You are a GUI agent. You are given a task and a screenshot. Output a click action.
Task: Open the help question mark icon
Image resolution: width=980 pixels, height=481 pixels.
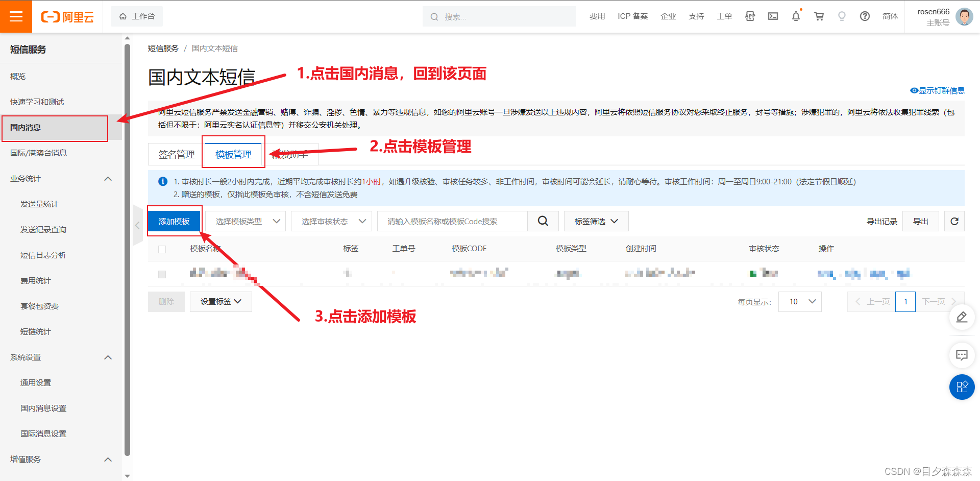click(x=865, y=16)
